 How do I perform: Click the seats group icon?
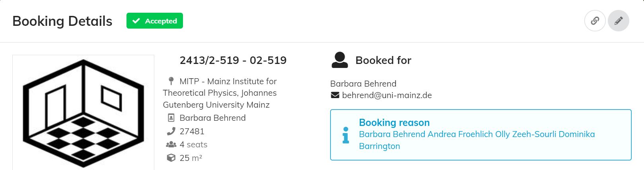tap(171, 145)
